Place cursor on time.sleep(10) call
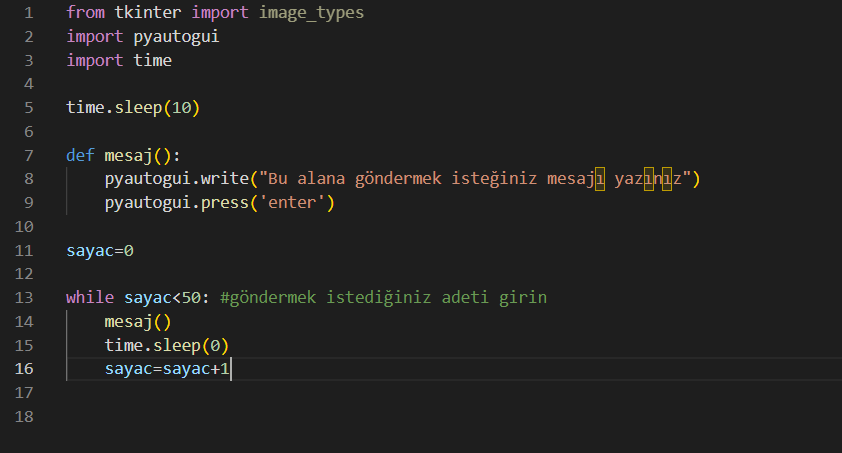The image size is (842, 453). [133, 107]
